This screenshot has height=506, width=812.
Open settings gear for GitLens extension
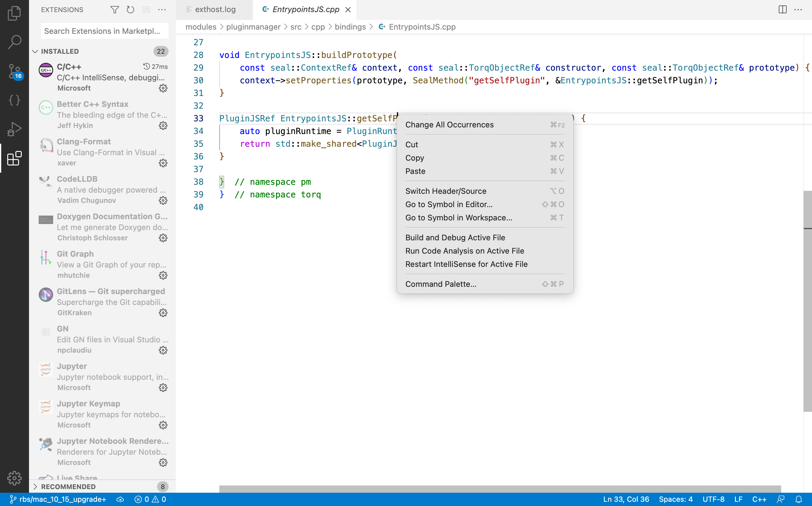coord(163,313)
